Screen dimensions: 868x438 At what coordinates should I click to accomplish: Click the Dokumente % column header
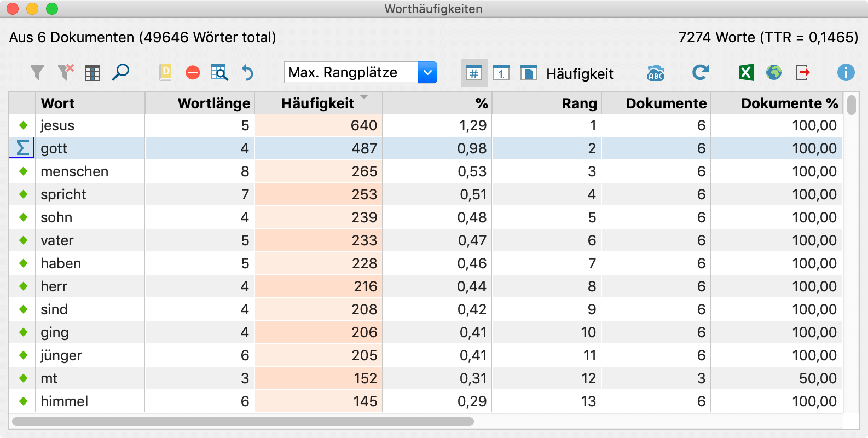789,103
